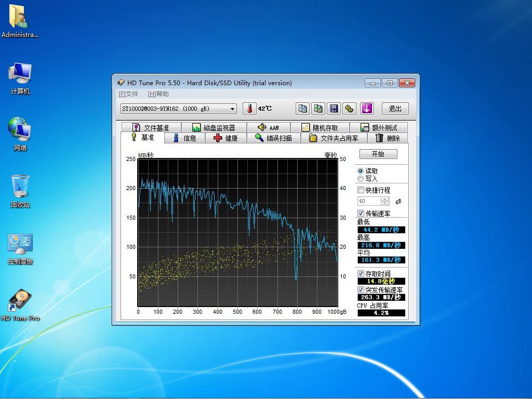Minimize the HD Tune Pro window
Viewport: 532px width, 399px height.
tap(373, 83)
